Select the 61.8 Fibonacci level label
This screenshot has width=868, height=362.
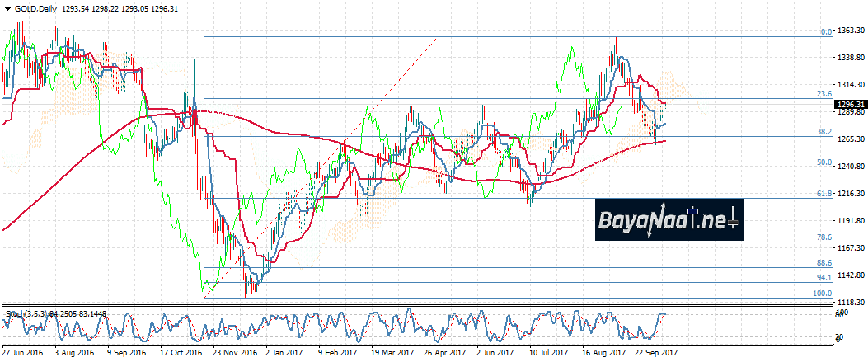823,193
